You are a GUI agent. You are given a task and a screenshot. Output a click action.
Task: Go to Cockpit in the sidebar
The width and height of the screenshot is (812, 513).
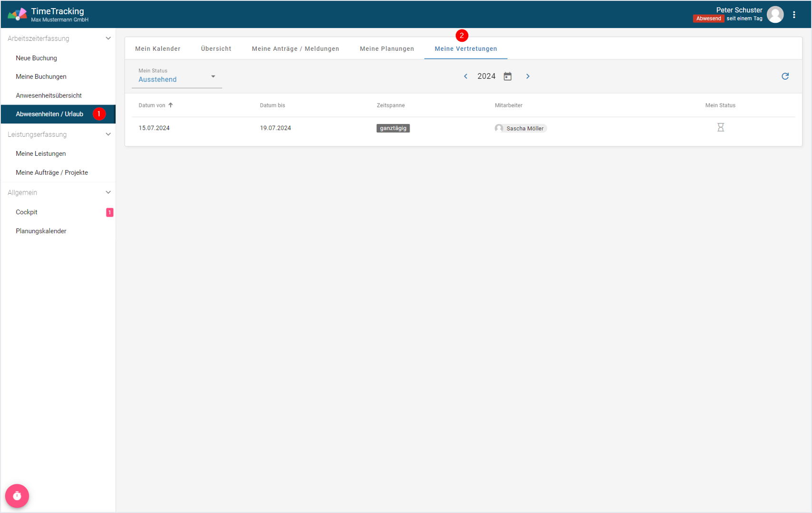tap(27, 212)
